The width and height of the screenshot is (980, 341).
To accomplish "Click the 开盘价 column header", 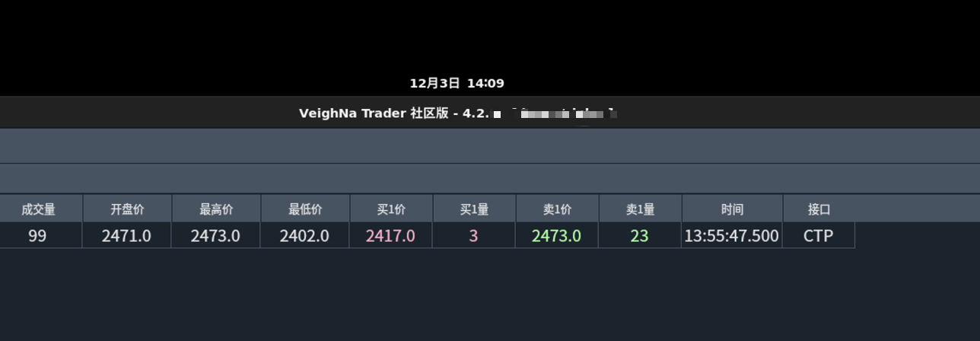I will pos(127,209).
